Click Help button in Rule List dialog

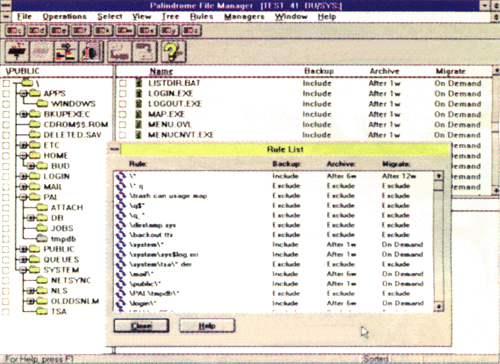point(207,326)
